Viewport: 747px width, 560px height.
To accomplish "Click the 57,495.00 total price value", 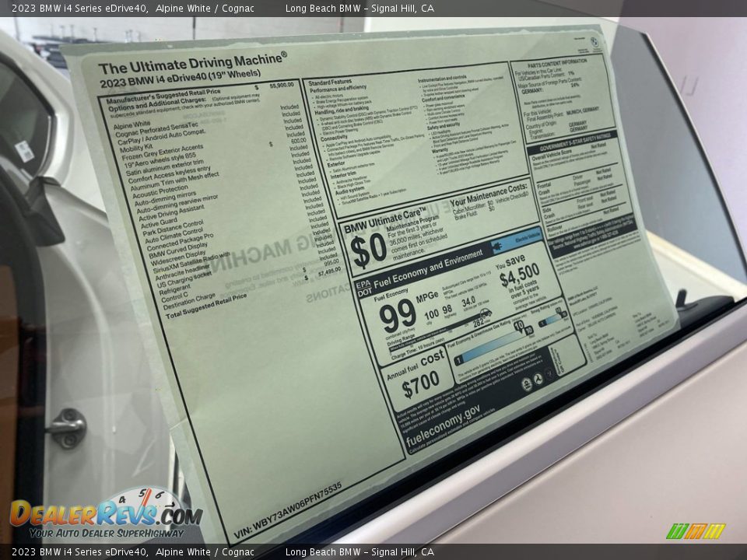I will tap(330, 271).
